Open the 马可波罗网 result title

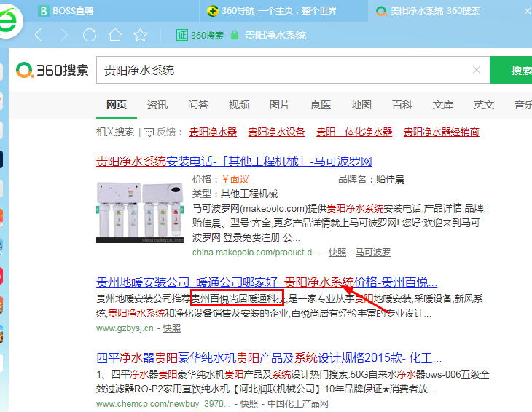(x=234, y=161)
